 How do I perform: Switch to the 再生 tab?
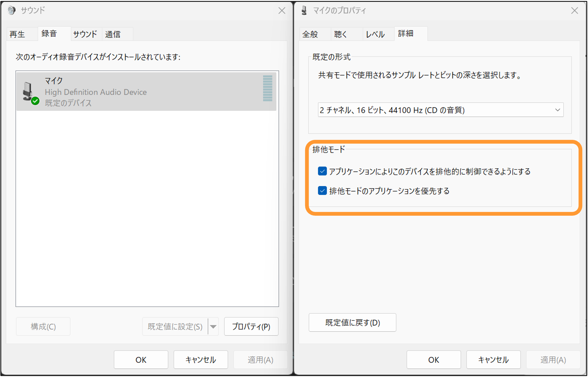click(x=17, y=34)
